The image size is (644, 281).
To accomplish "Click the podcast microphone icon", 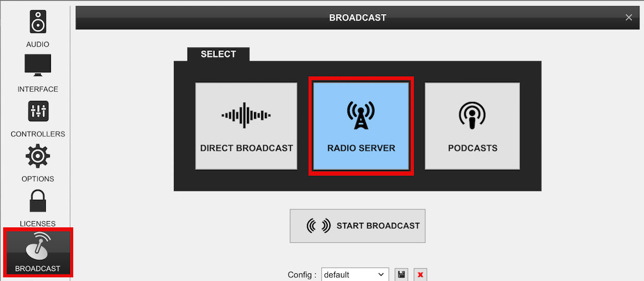I will point(472,115).
